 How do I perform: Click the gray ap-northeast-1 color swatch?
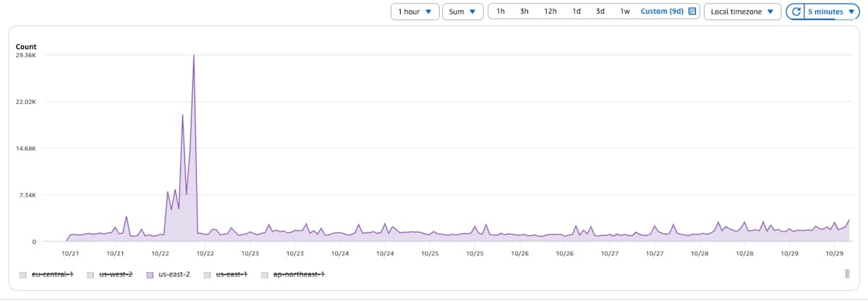click(265, 275)
